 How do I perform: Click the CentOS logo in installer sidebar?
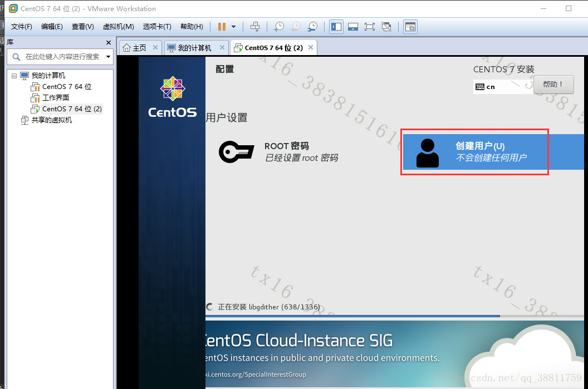point(173,97)
